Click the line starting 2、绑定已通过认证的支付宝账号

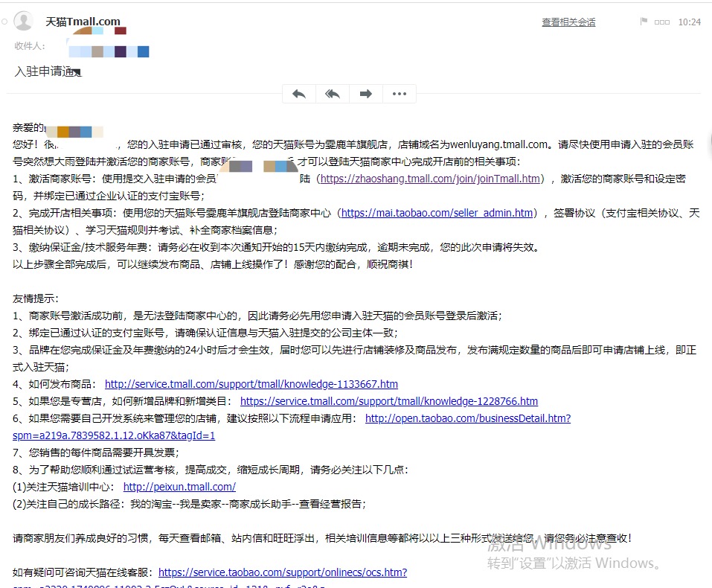click(x=205, y=333)
